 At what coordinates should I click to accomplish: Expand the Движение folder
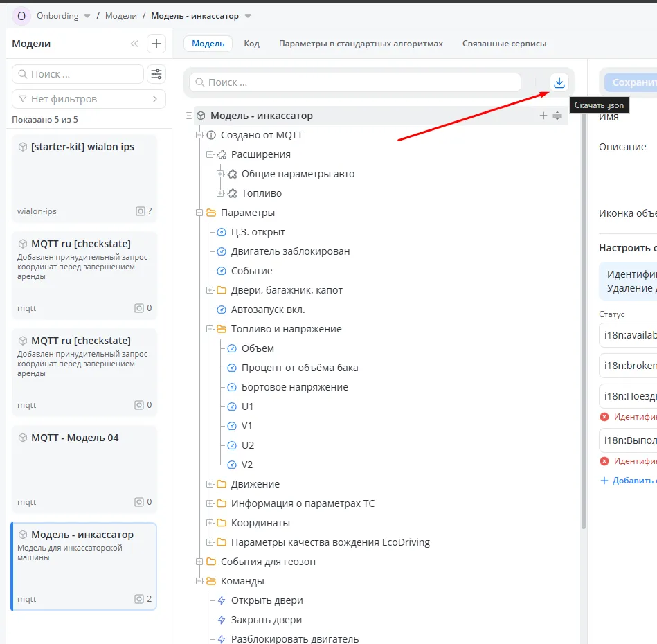[x=210, y=484]
